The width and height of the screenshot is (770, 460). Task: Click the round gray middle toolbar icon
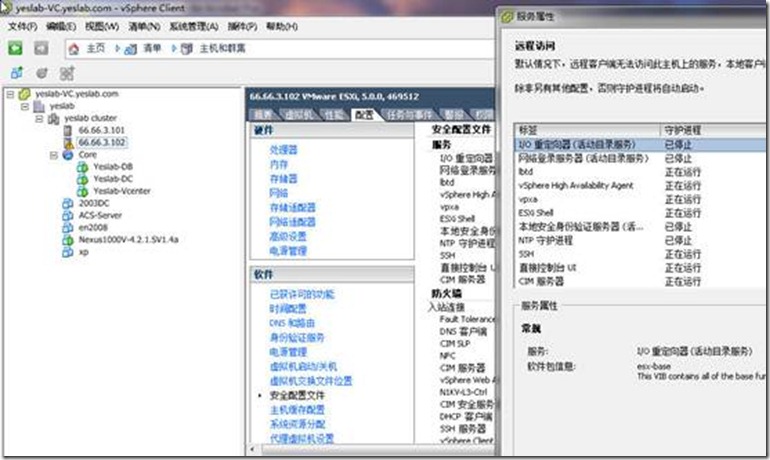tap(42, 73)
